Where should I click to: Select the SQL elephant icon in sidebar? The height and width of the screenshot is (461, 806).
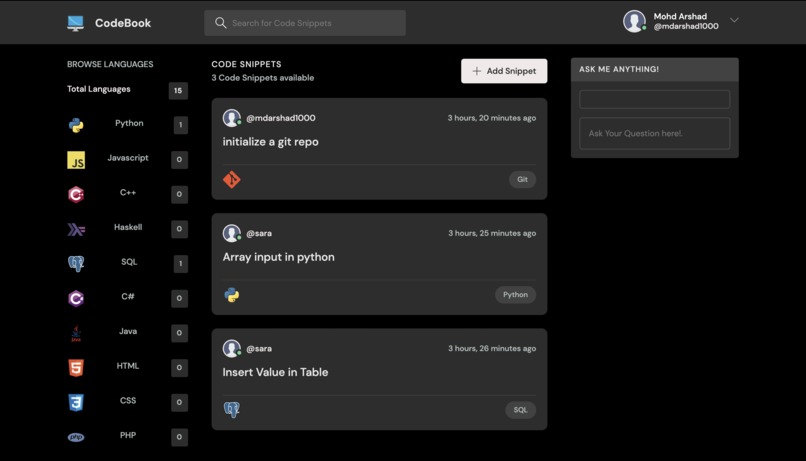click(76, 264)
